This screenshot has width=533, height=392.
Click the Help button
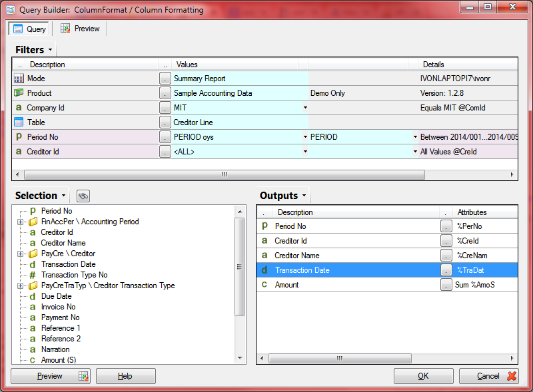point(126,376)
